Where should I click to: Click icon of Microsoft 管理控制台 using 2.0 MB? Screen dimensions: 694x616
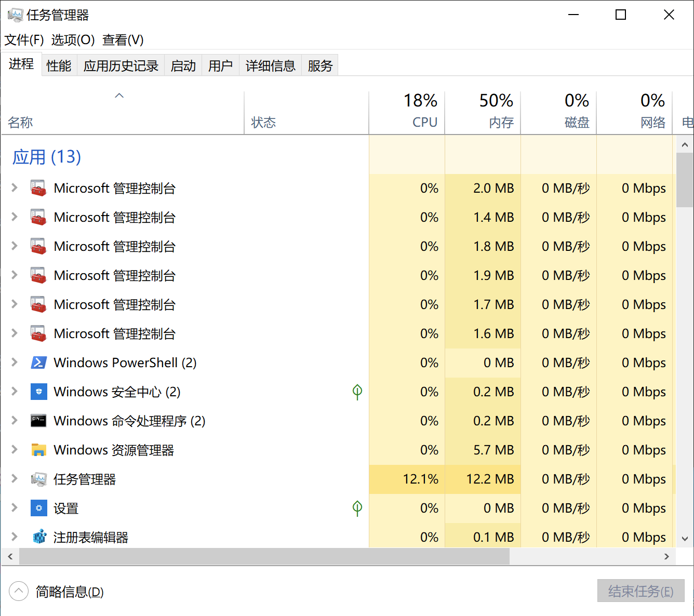pyautogui.click(x=38, y=188)
